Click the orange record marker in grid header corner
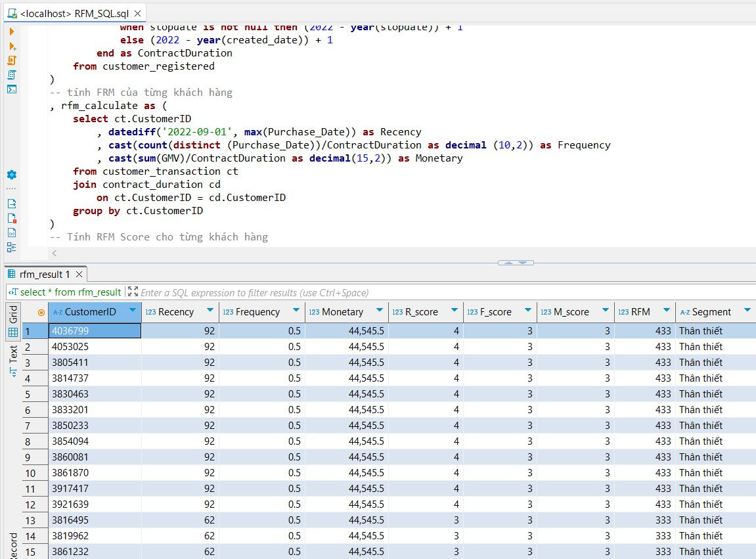This screenshot has height=559, width=756. tap(41, 313)
